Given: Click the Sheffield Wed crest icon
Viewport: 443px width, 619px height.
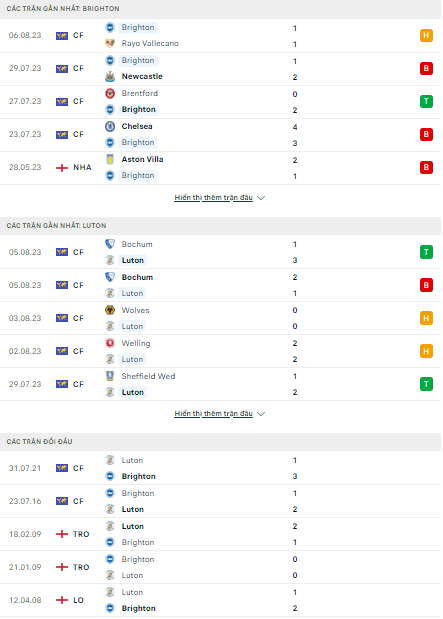Looking at the screenshot, I should [110, 376].
